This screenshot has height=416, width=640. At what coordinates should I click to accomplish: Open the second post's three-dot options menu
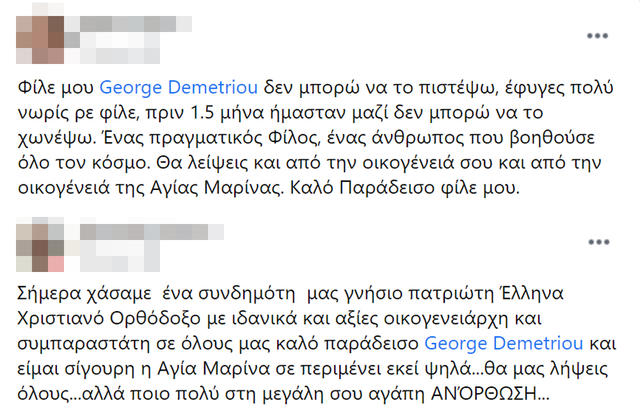click(x=599, y=242)
